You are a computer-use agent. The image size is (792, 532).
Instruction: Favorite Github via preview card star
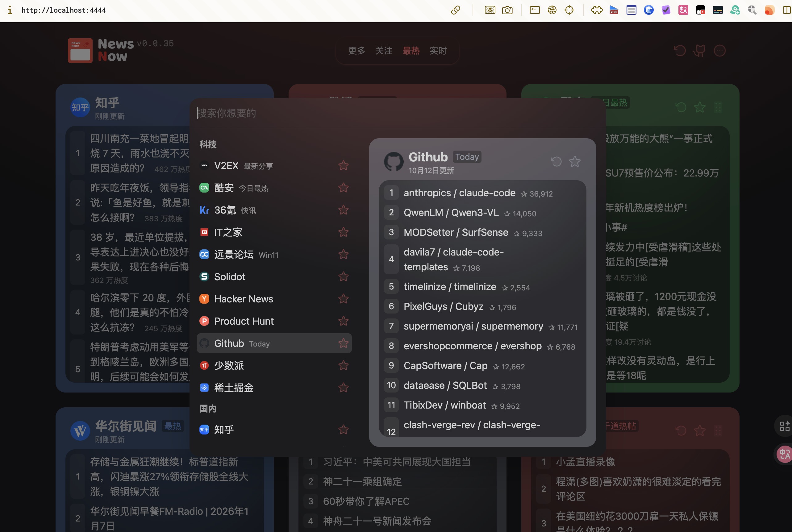[x=574, y=161]
